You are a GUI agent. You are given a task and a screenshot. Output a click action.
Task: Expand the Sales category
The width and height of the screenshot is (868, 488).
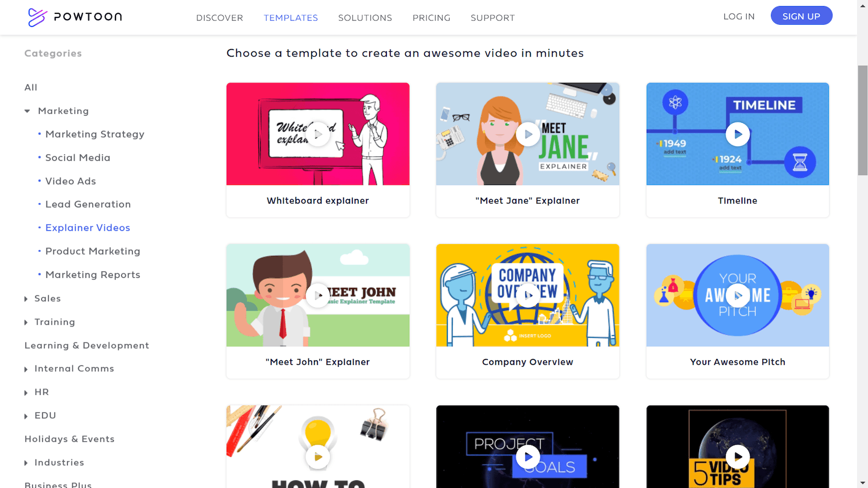tap(26, 299)
